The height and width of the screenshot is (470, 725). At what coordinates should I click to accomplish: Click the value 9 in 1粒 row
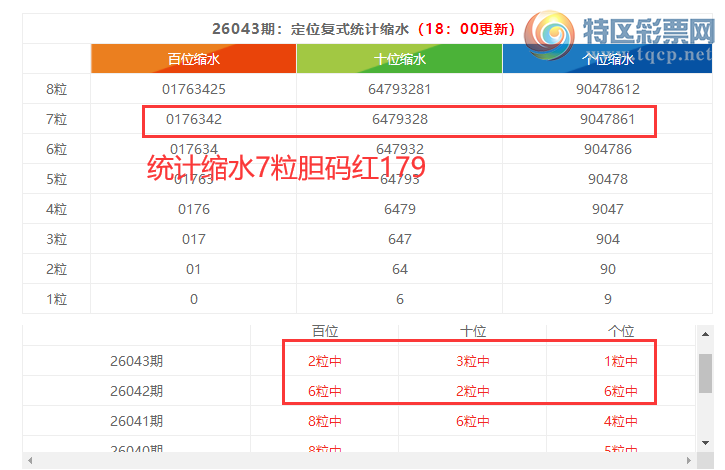pos(608,299)
